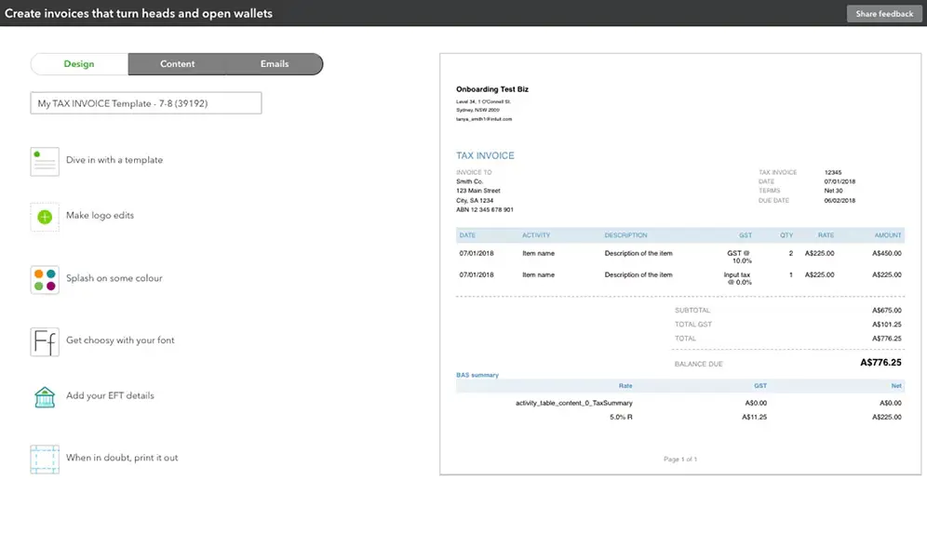Switch to the Content tab
927x560 pixels.
pos(178,64)
